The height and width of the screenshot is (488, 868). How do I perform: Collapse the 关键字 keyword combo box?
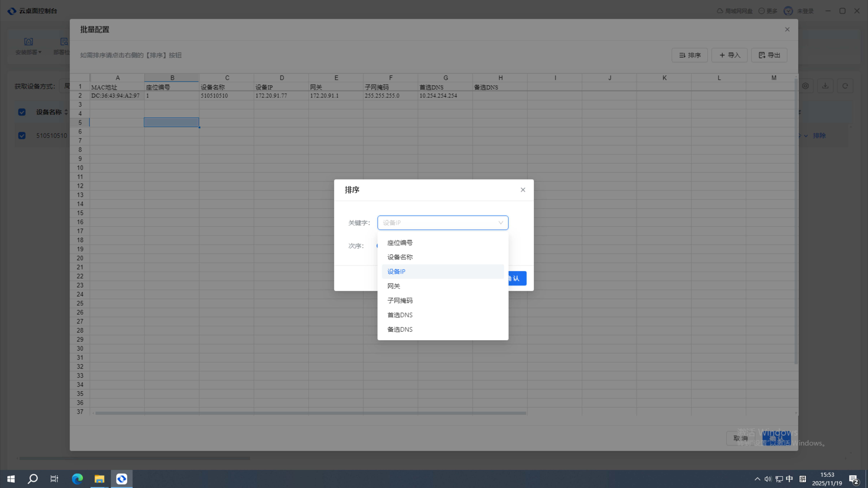coord(500,223)
